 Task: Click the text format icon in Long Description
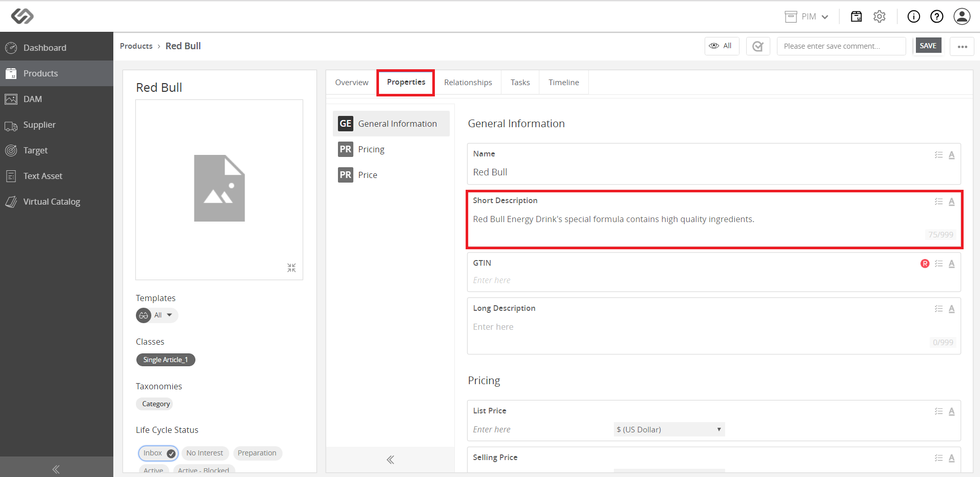click(x=952, y=309)
